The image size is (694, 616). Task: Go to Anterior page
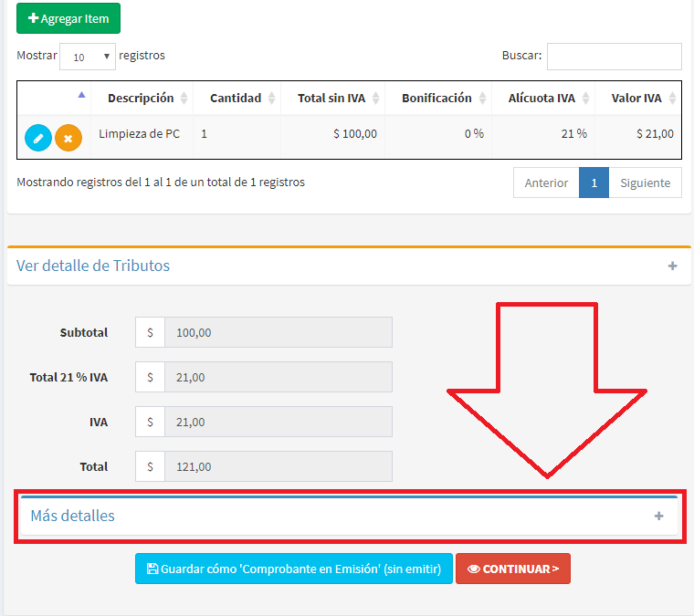(546, 183)
